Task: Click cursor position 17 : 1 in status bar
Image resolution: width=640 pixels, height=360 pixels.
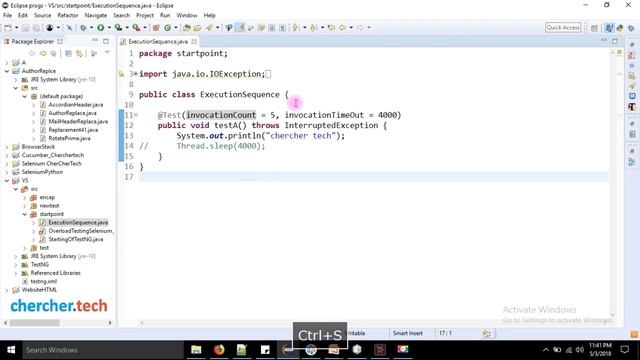Action: (x=445, y=333)
